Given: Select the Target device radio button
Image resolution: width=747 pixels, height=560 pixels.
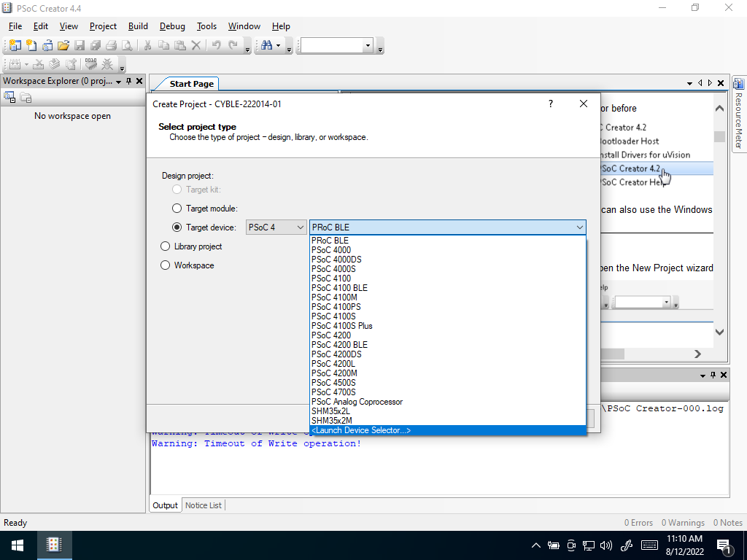Looking at the screenshot, I should pyautogui.click(x=177, y=227).
